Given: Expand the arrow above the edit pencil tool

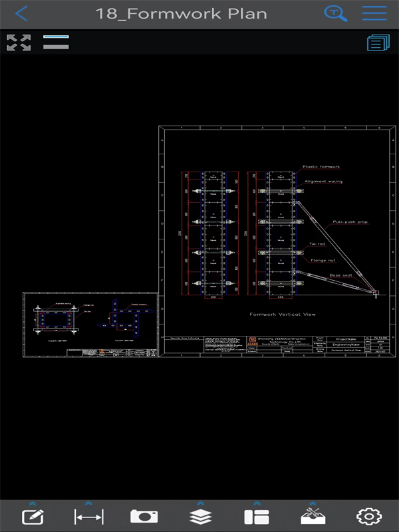Looking at the screenshot, I should 32,504.
